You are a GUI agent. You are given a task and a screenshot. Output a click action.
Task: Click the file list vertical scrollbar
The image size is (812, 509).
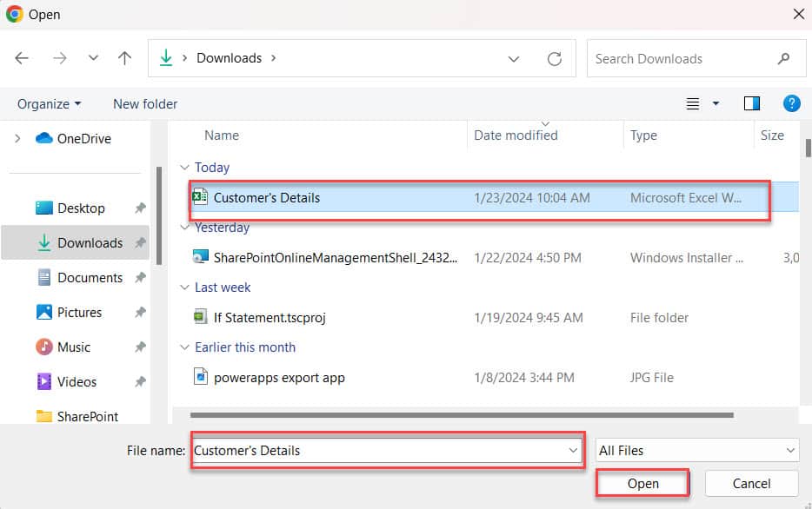click(x=808, y=148)
